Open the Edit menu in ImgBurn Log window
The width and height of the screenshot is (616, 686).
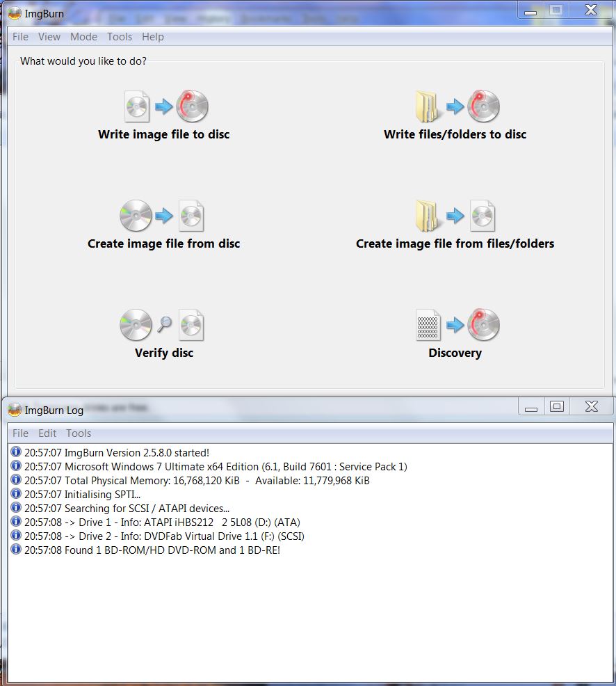pyautogui.click(x=47, y=433)
